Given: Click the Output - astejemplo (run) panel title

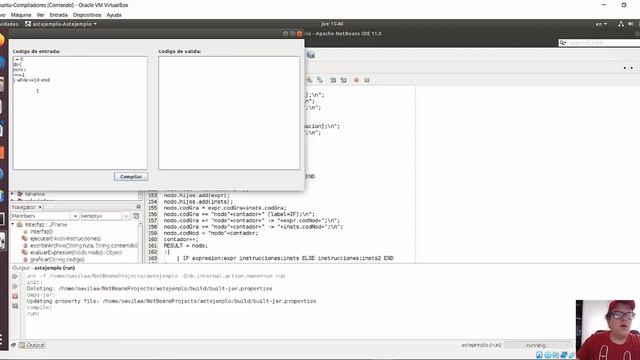Looking at the screenshot, I should tap(44, 268).
